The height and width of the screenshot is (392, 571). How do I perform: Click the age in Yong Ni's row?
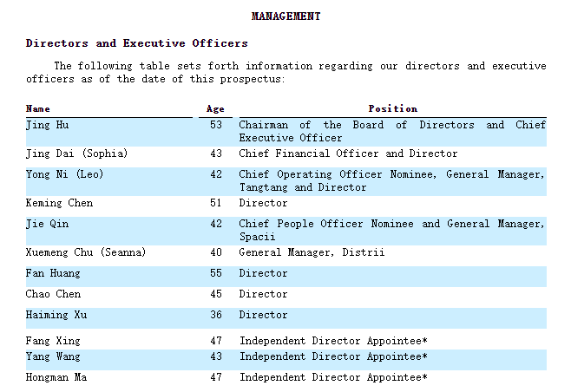[216, 174]
